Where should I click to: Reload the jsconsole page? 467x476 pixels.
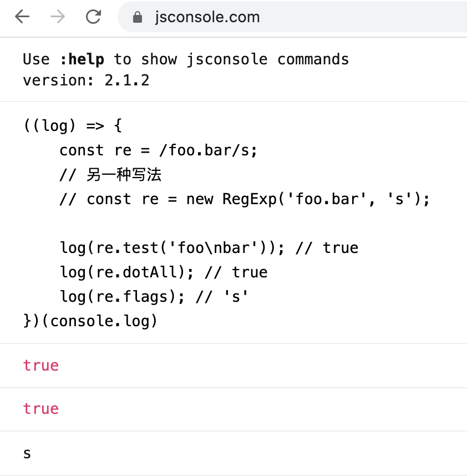(93, 17)
